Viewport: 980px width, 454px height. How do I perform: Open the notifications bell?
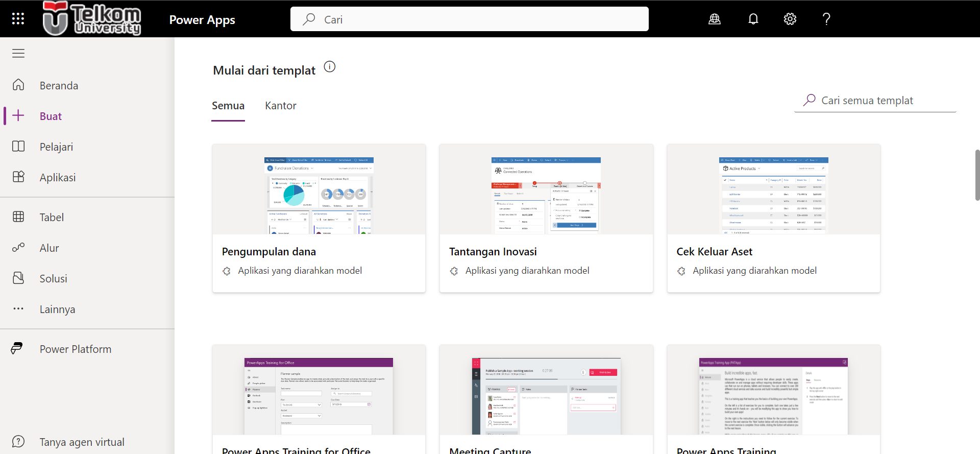point(753,19)
